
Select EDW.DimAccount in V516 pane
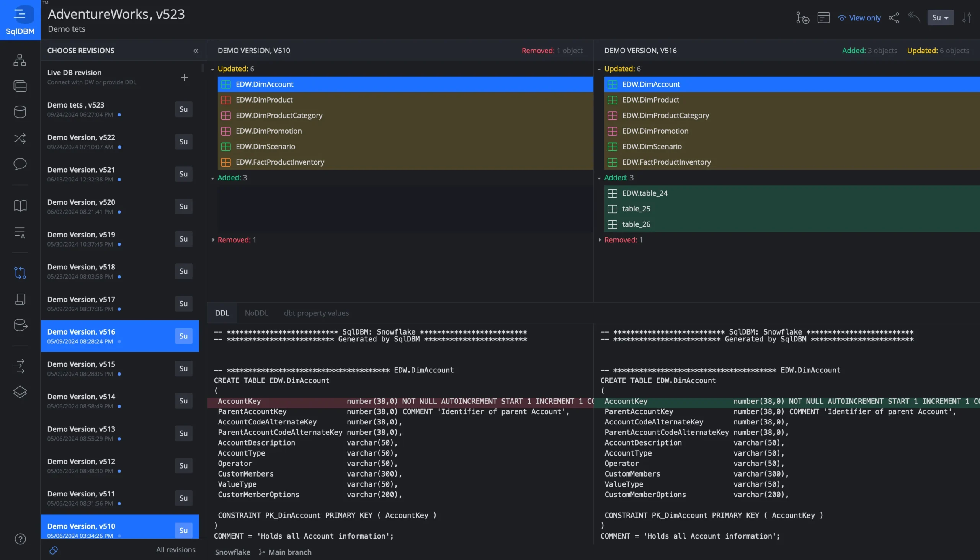pyautogui.click(x=792, y=84)
